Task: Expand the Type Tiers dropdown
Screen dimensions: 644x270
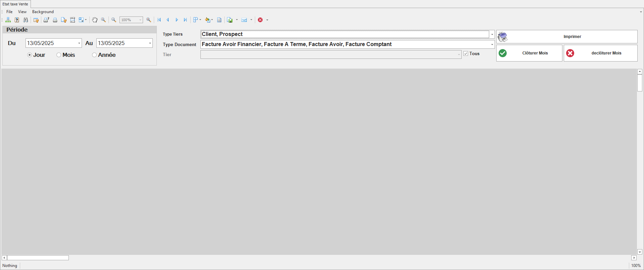Action: click(x=492, y=34)
